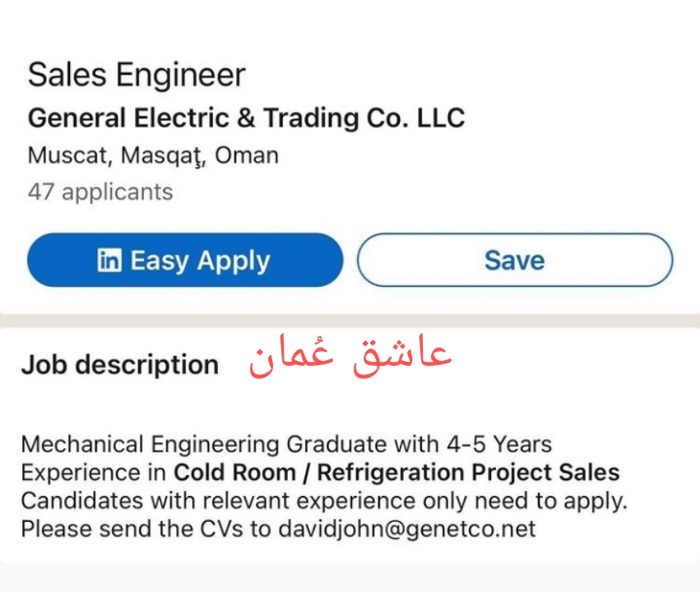Click the grey divider above Job description
Viewport: 700px width, 592px height.
pyautogui.click(x=350, y=320)
